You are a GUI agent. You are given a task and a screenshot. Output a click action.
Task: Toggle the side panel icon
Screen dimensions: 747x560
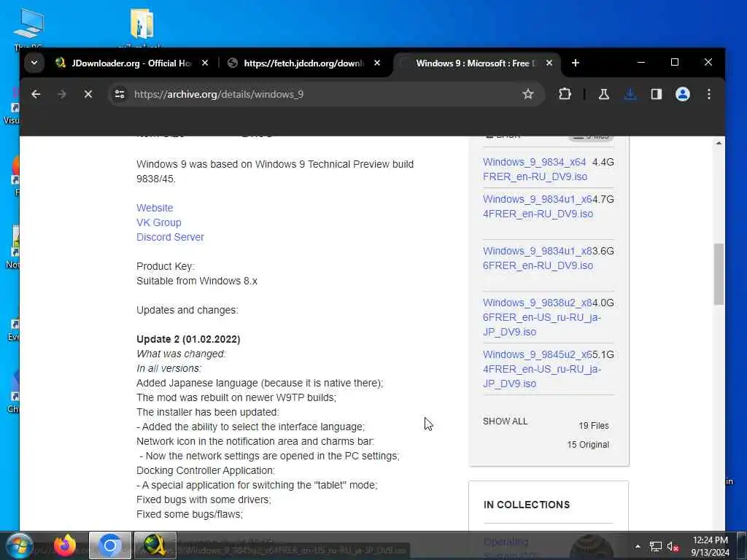[x=657, y=94]
